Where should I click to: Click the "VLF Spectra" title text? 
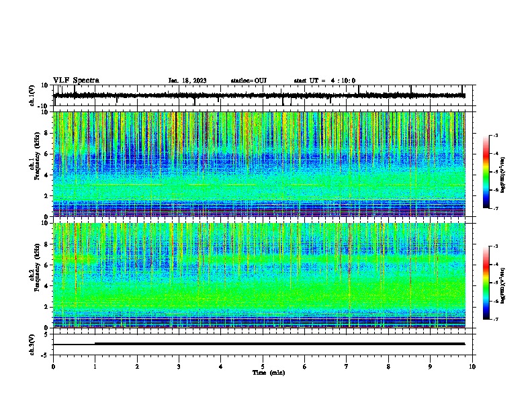coord(76,81)
